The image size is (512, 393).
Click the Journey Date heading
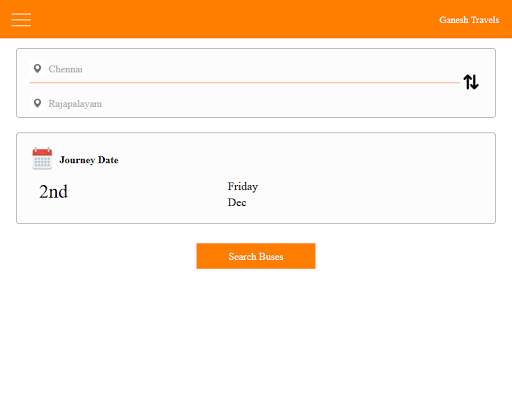tap(89, 160)
